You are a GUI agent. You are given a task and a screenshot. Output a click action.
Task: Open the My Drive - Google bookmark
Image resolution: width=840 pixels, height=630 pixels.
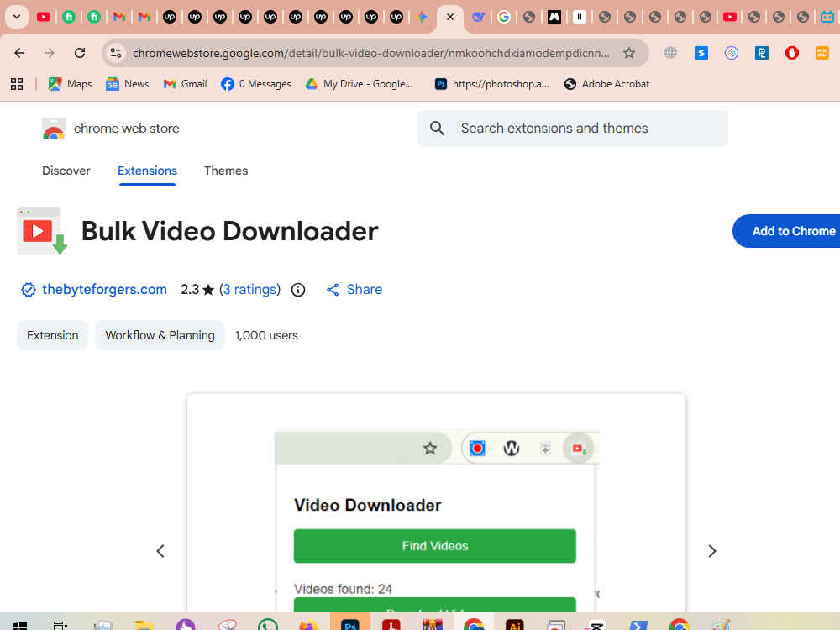pyautogui.click(x=359, y=84)
